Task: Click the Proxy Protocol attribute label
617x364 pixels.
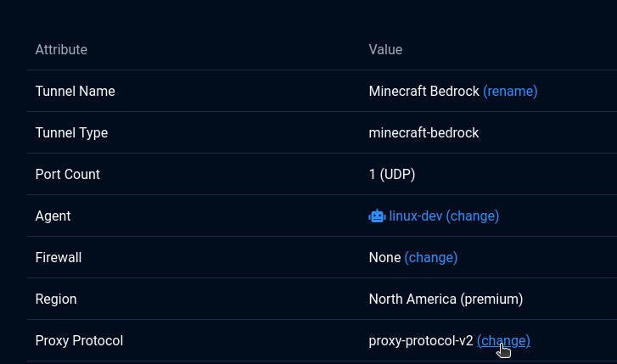Action: 79,341
